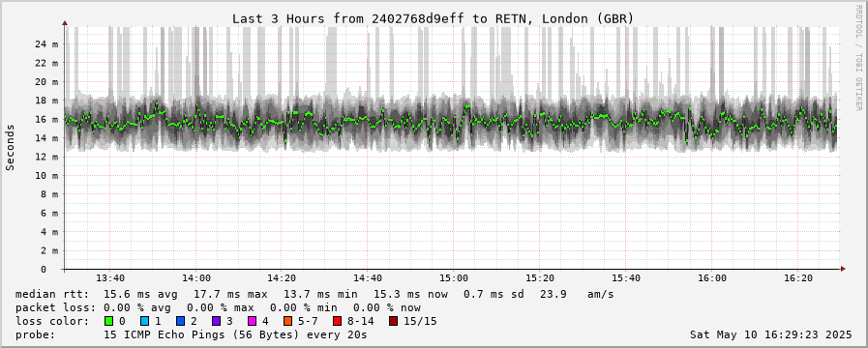Click the light blue loss color 1 swatch
Screen dimensions: 868x348
(x=144, y=321)
